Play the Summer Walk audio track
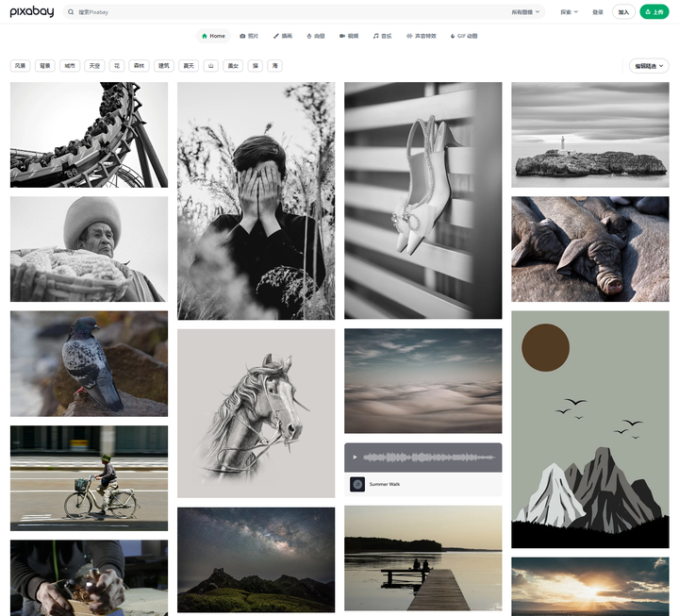Viewport: 679px width, 616px height. point(355,457)
